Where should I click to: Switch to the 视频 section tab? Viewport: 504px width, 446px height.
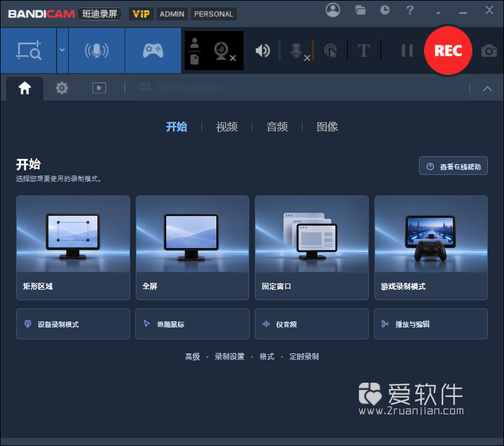[x=227, y=127]
